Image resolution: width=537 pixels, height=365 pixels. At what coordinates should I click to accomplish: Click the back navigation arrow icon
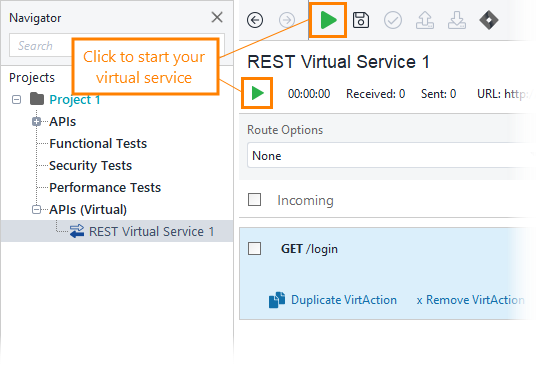tap(255, 20)
